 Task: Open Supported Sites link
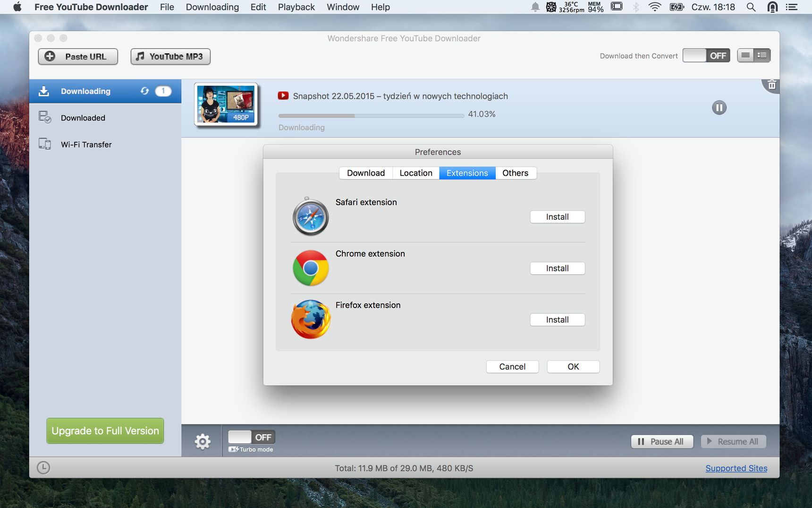pos(736,468)
